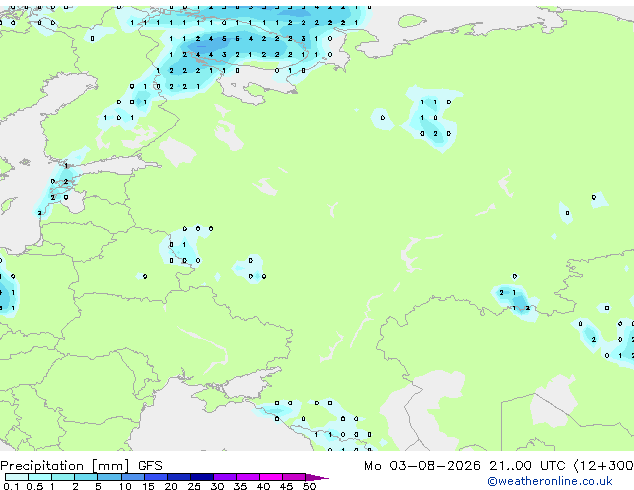Image resolution: width=634 pixels, height=490 pixels.
Task: Select the 5–10 mm legend color swatch
Action: (x=109, y=477)
